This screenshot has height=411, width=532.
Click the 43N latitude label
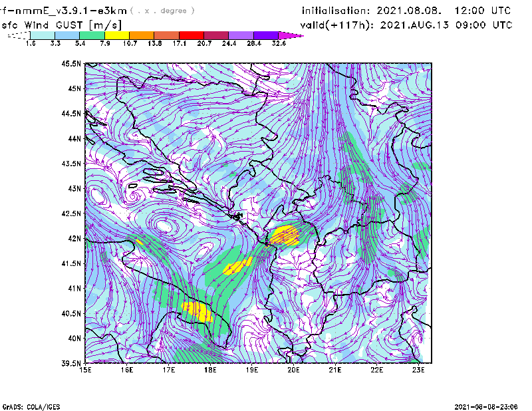click(x=74, y=188)
